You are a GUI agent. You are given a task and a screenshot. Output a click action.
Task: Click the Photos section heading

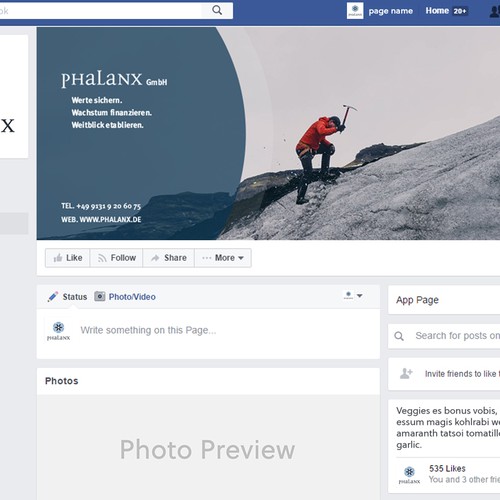62,381
